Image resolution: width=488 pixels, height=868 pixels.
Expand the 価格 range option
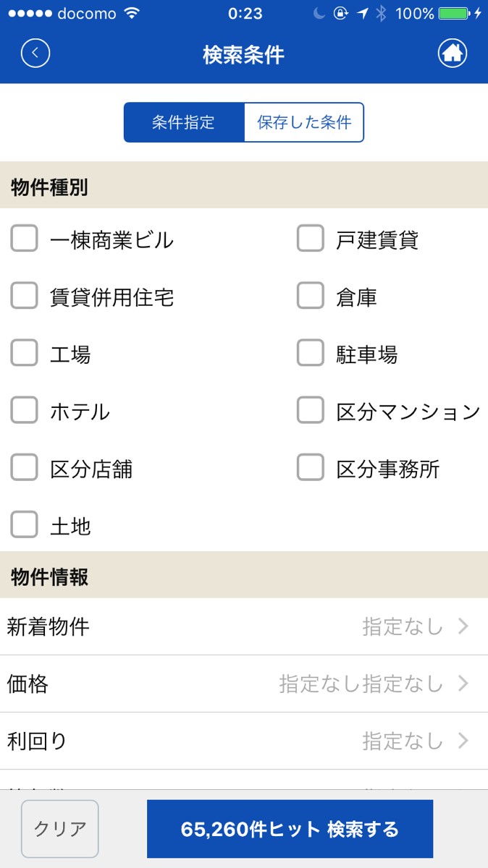click(463, 684)
